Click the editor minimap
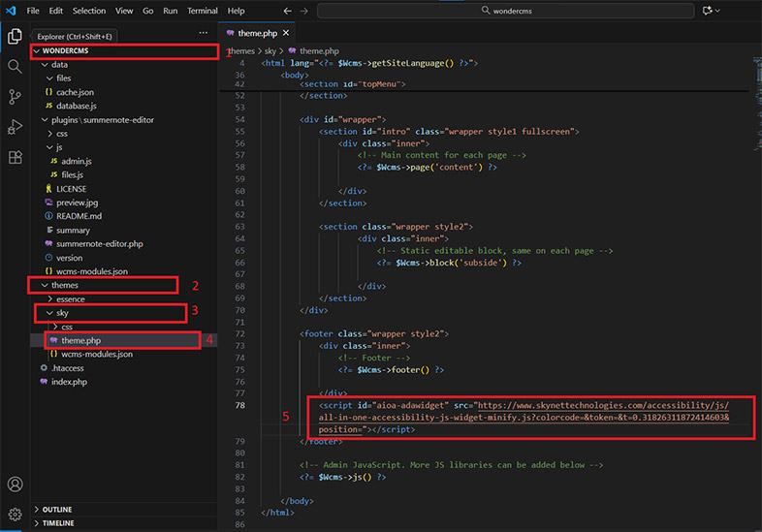 click(x=757, y=102)
